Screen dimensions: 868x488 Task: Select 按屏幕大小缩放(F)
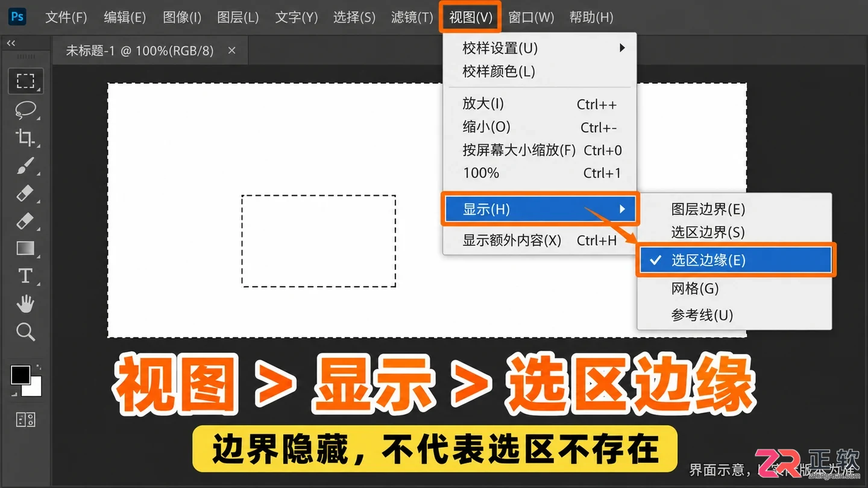[539, 150]
